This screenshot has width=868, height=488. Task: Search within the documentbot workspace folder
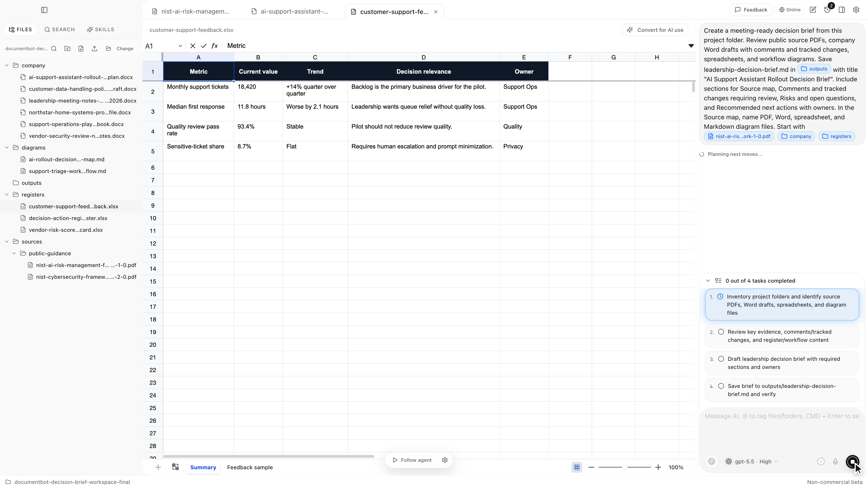tap(54, 49)
